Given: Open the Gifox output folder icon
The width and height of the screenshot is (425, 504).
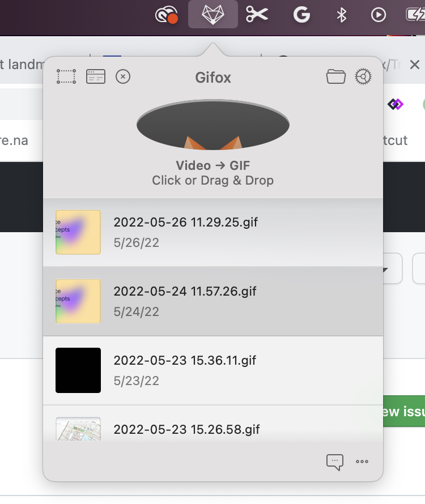Looking at the screenshot, I should pyautogui.click(x=336, y=77).
